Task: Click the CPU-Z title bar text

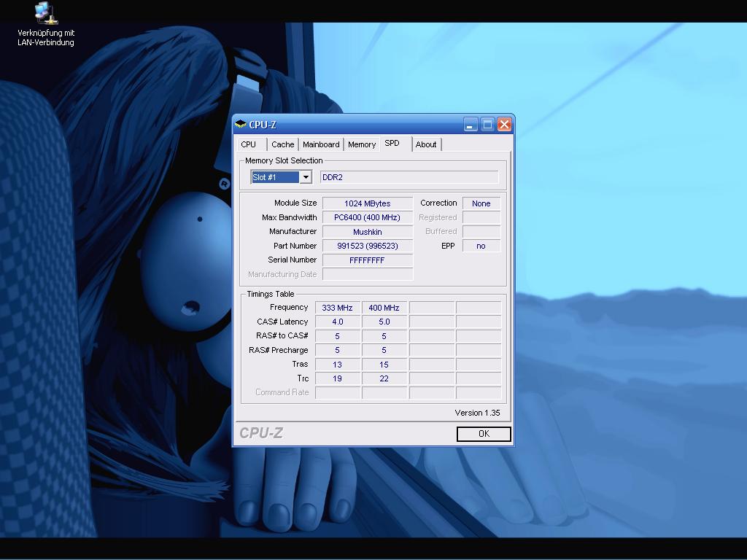Action: tap(263, 125)
